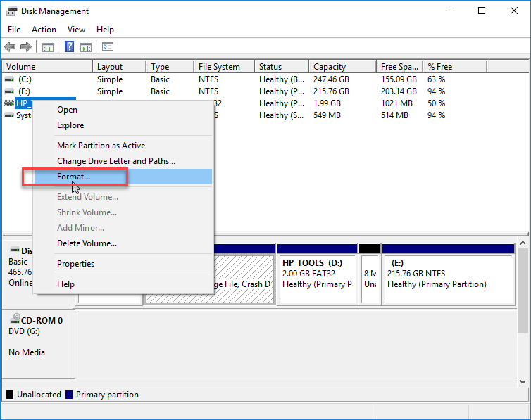531x420 pixels.
Task: Select the (C:) volume drive icon
Action: 9,79
